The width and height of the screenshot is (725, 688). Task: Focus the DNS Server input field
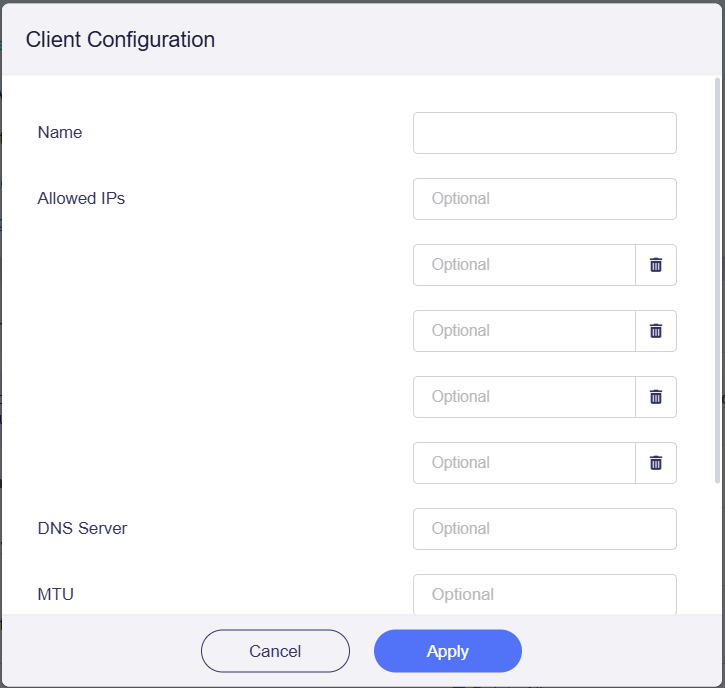[x=544, y=529]
